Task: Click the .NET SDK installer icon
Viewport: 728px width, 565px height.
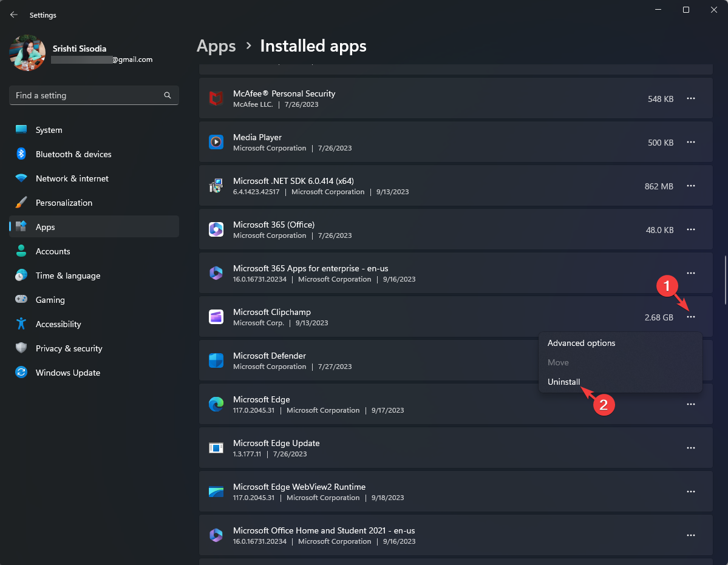Action: pos(216,186)
